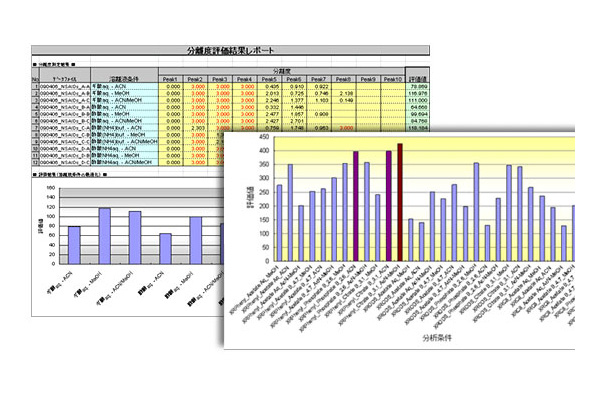Select the cell containing 2.138
Image resolution: width=600 pixels, height=400 pixels.
pos(346,93)
